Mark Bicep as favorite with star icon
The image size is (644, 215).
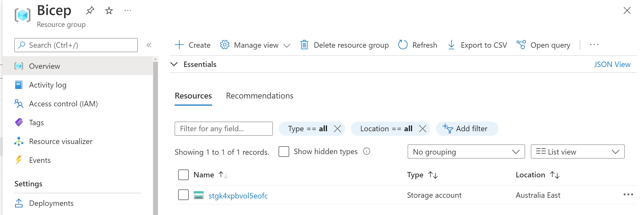109,11
